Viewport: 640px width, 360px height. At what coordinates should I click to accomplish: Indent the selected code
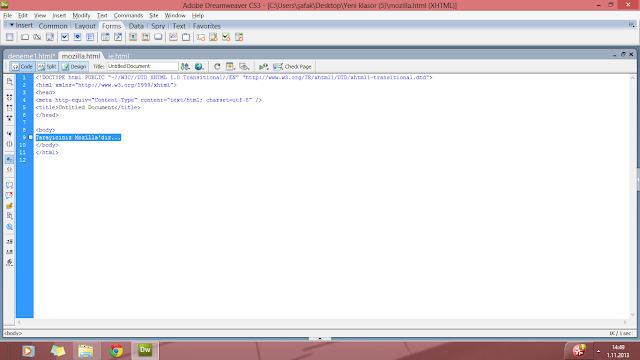click(x=9, y=242)
